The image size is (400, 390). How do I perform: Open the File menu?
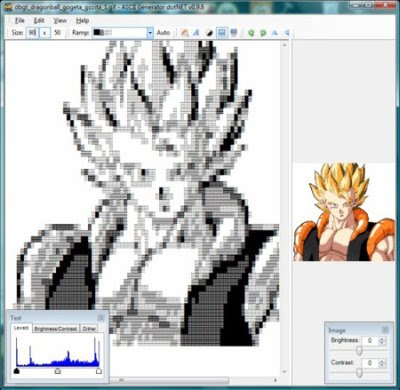[20, 21]
